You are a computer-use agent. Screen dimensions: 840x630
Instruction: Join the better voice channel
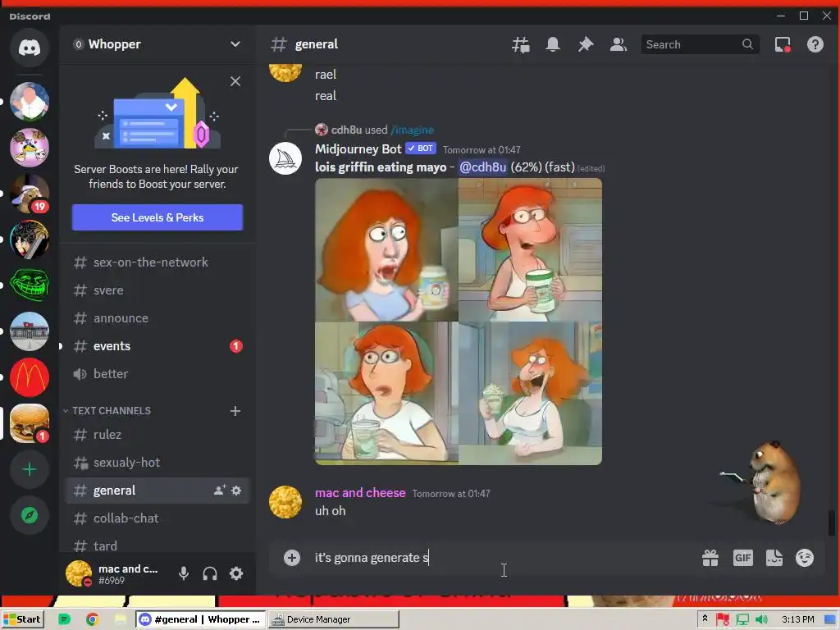[157, 374]
